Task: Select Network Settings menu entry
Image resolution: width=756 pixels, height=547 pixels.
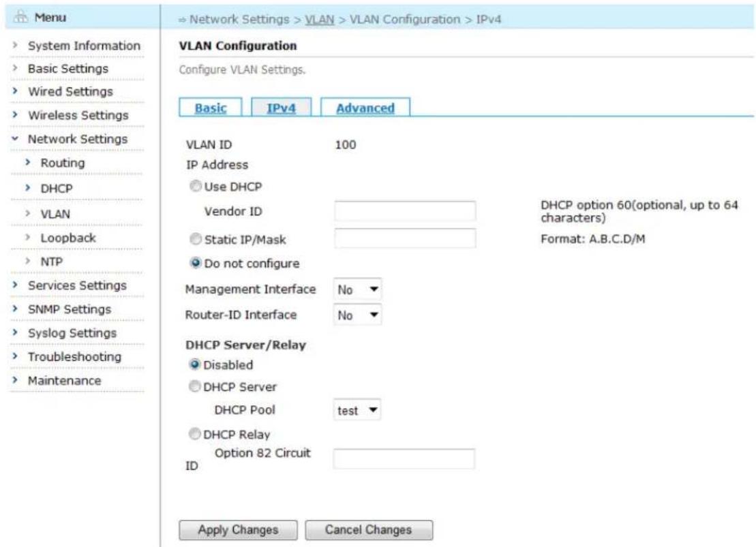Action: [78, 139]
